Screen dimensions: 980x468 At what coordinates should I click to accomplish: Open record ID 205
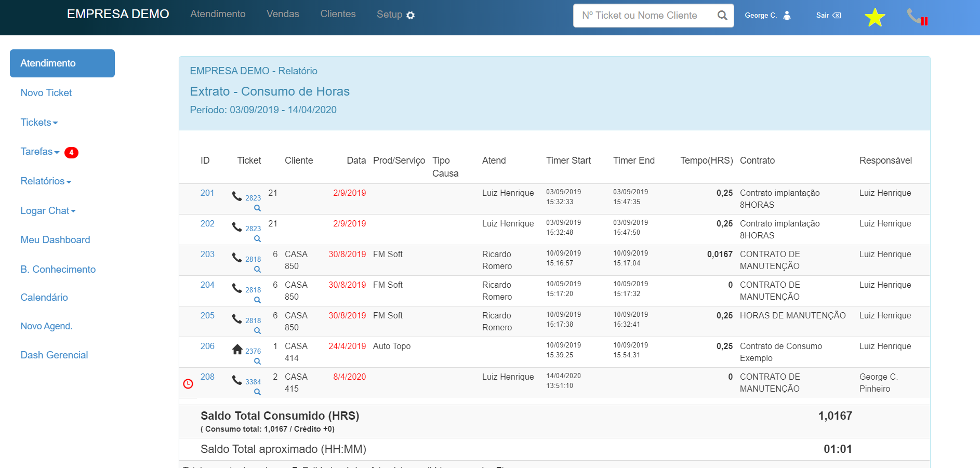(x=207, y=315)
